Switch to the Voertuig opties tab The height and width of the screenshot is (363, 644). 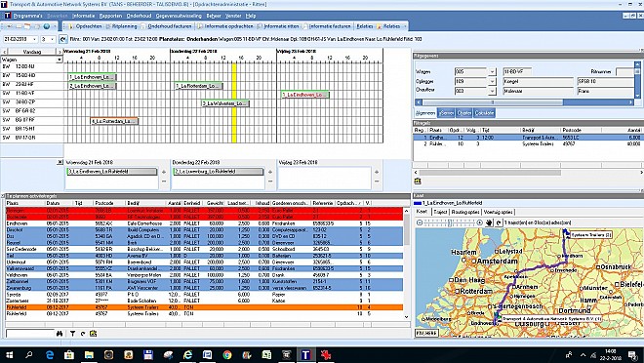[498, 212]
